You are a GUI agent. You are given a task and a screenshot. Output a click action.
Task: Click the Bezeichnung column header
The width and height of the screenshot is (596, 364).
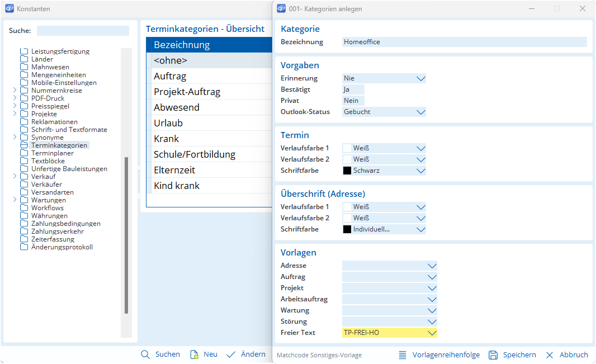210,45
